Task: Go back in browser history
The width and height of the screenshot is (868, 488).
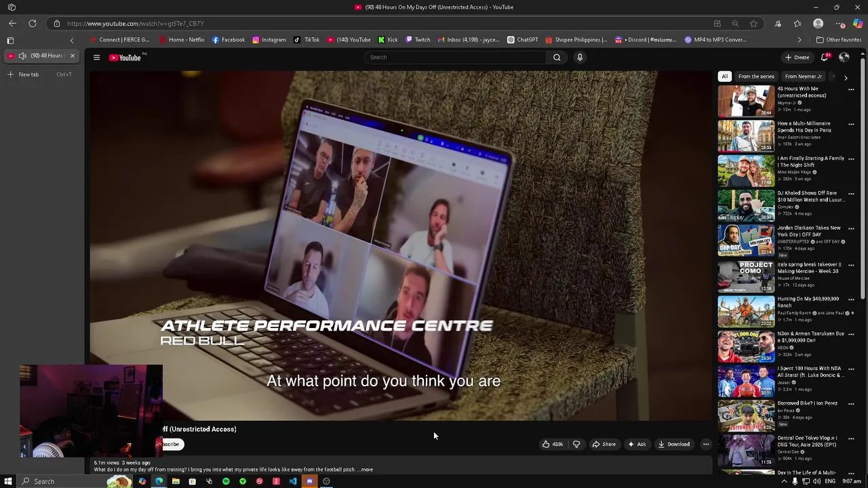Action: [12, 24]
